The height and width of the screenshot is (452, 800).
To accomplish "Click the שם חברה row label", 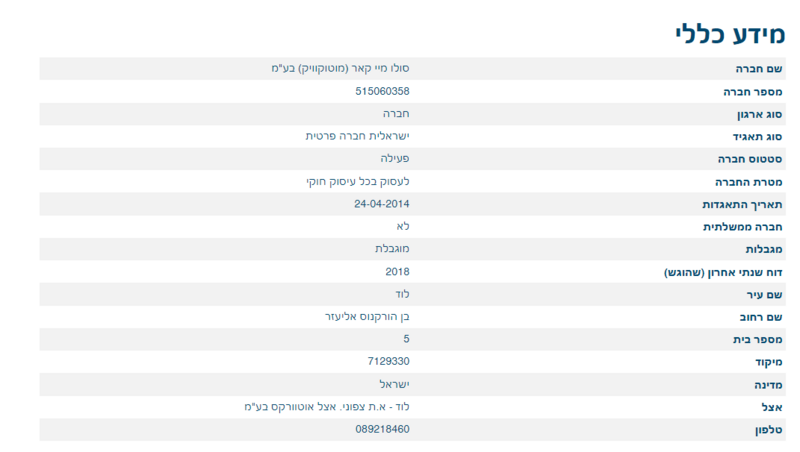I will pyautogui.click(x=759, y=69).
